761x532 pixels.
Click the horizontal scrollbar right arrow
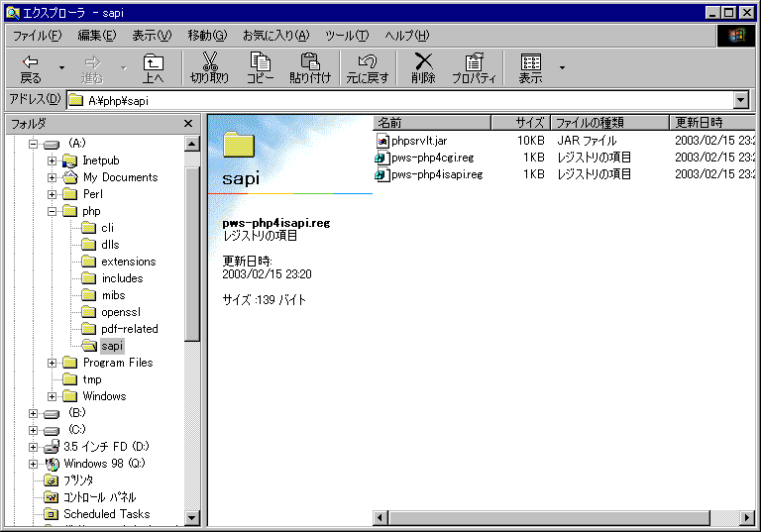pyautogui.click(x=747, y=518)
